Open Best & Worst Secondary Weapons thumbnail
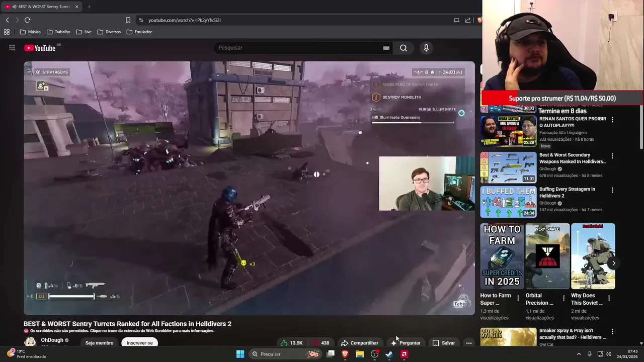This screenshot has height=362, width=644. click(508, 167)
